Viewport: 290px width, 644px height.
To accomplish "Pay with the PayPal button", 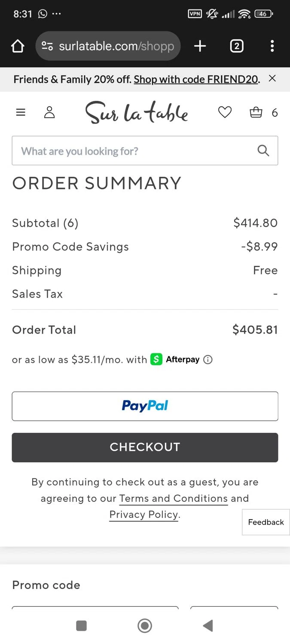I will tap(145, 406).
